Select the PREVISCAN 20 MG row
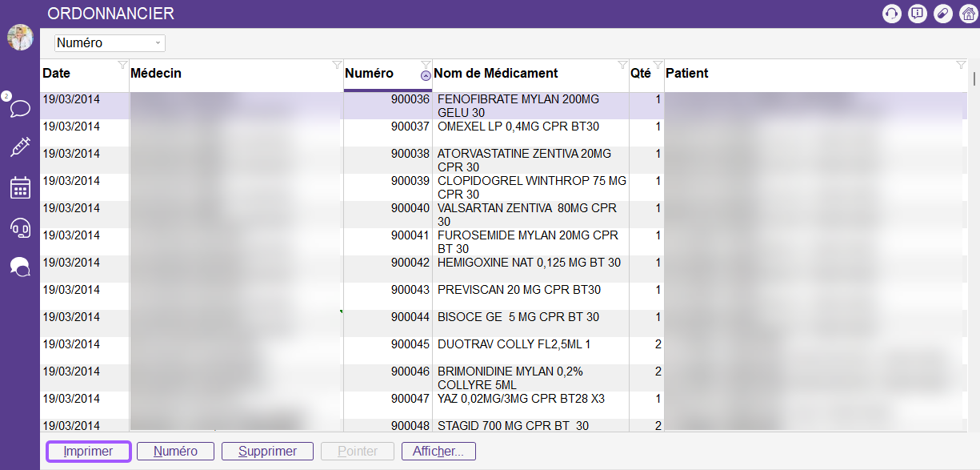Viewport: 980px width, 470px height. click(x=518, y=290)
